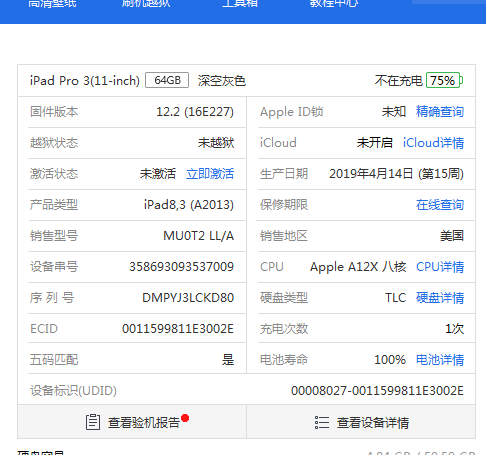Click the document icon beside 查看验机报告
Viewport: 486px width, 455px height.
point(93,422)
